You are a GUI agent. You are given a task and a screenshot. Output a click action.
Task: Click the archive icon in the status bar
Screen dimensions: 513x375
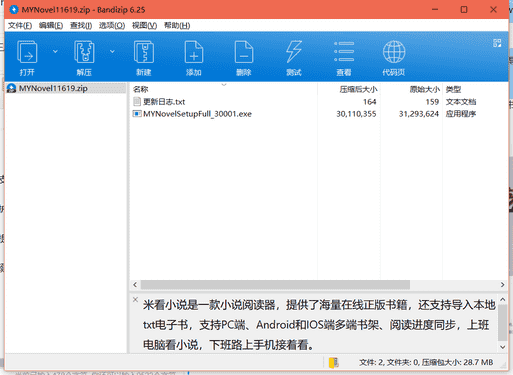333,362
